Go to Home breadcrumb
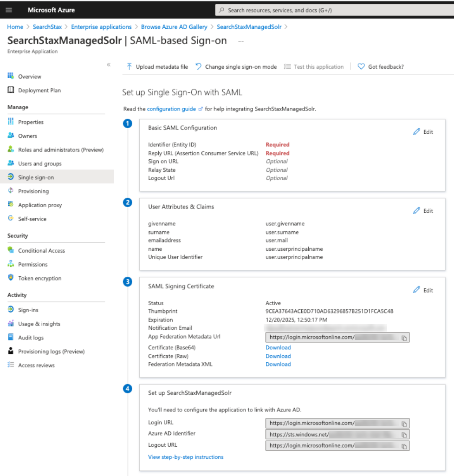Viewport: 454px width, 476px height. 15,27
